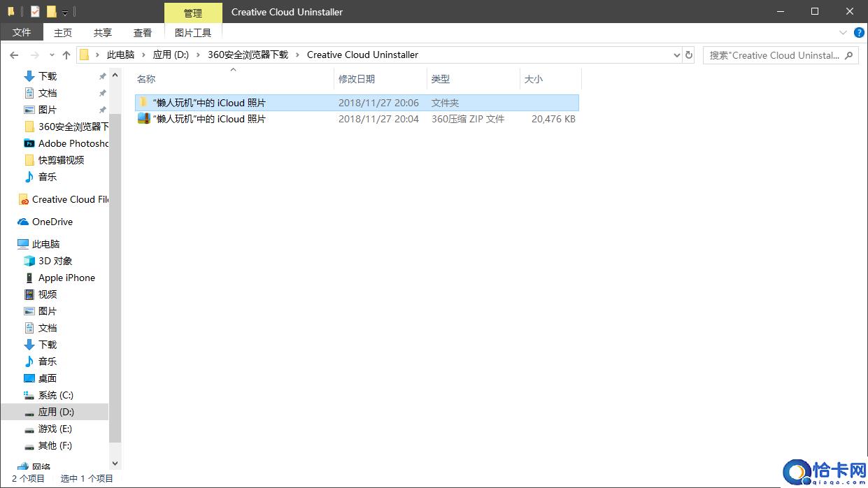Click the navigation pane scroll down arrow
The height and width of the screenshot is (488, 868).
(x=115, y=463)
